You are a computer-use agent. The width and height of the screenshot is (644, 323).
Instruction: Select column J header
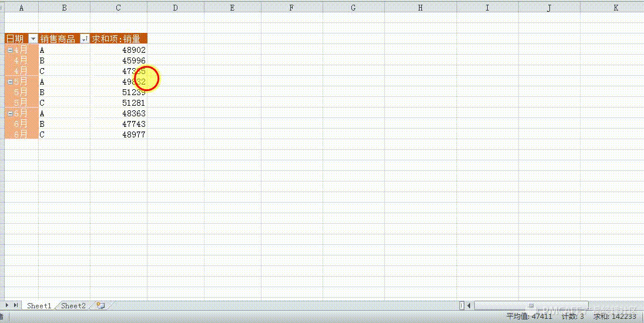[x=549, y=8]
